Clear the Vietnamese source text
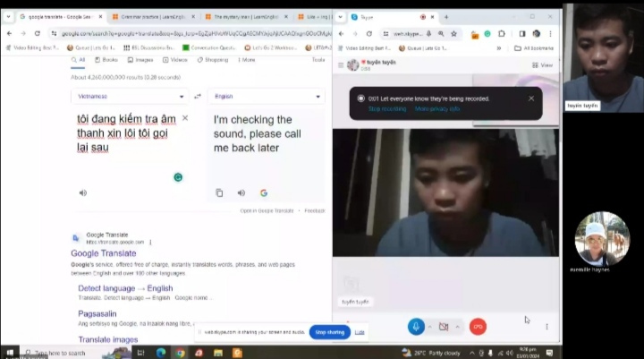 (185, 118)
